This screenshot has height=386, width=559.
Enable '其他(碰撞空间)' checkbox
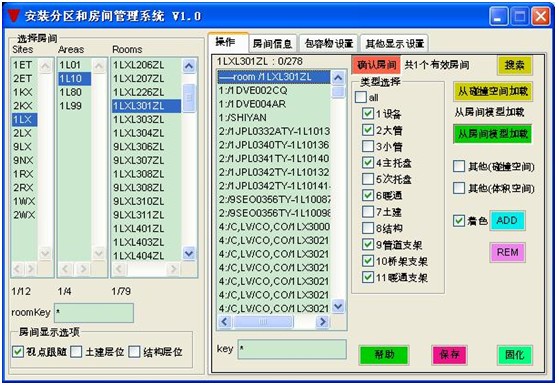(x=459, y=166)
